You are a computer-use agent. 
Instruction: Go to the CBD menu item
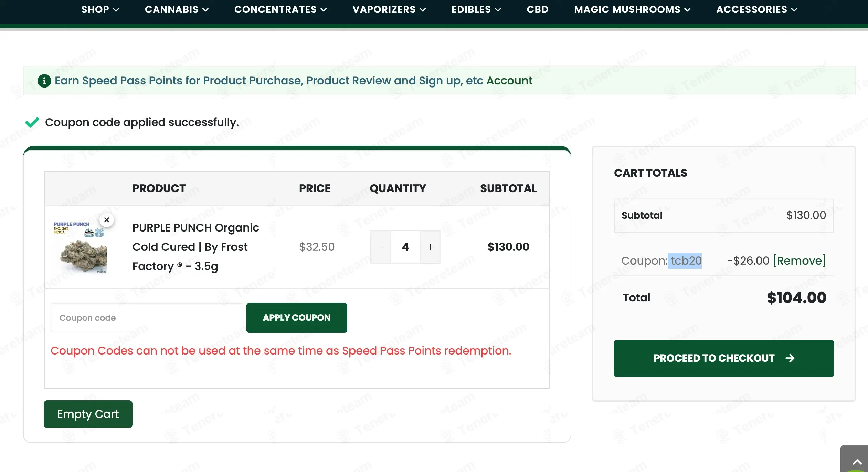click(x=537, y=9)
